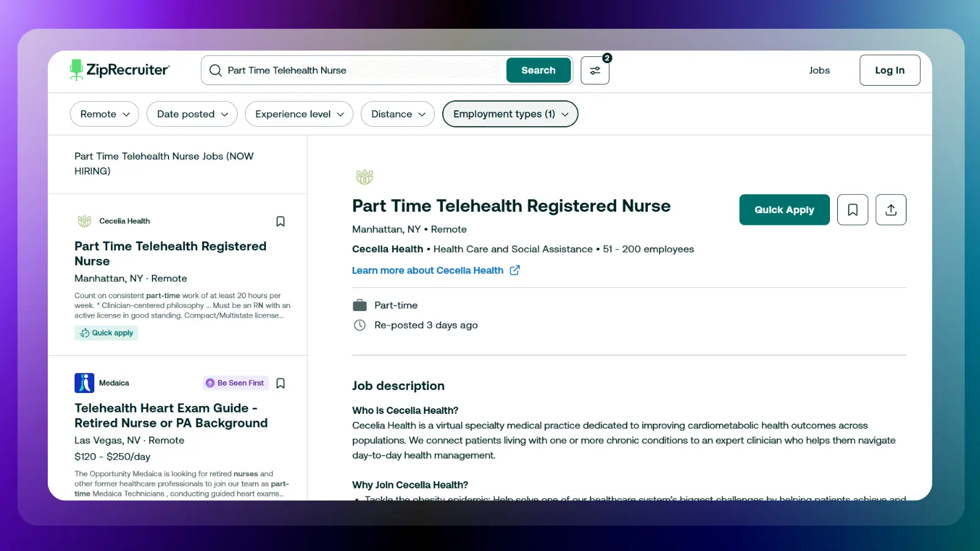The width and height of the screenshot is (980, 551).
Task: Click 'Who is Cecelia Health?' subheading
Action: [405, 410]
